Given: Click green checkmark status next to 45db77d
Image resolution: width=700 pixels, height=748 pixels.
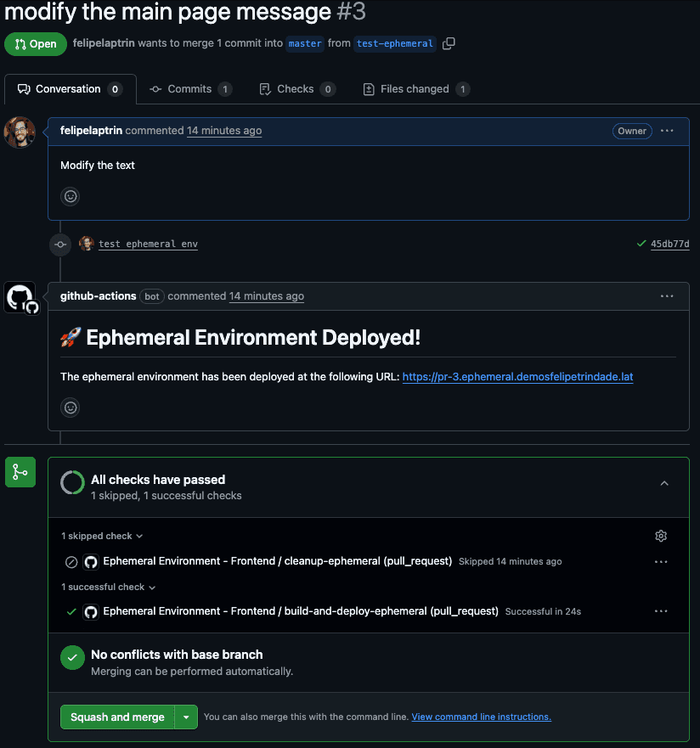Looking at the screenshot, I should (x=641, y=244).
